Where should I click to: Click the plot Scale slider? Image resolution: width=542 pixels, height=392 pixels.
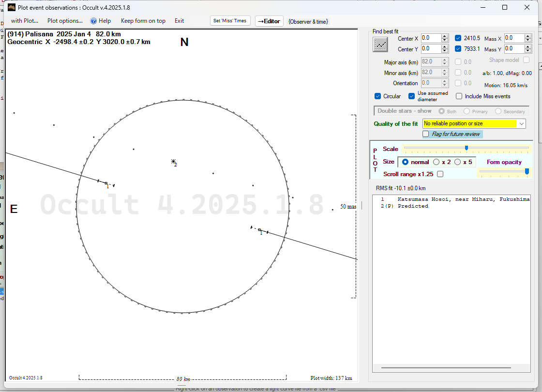coord(466,148)
